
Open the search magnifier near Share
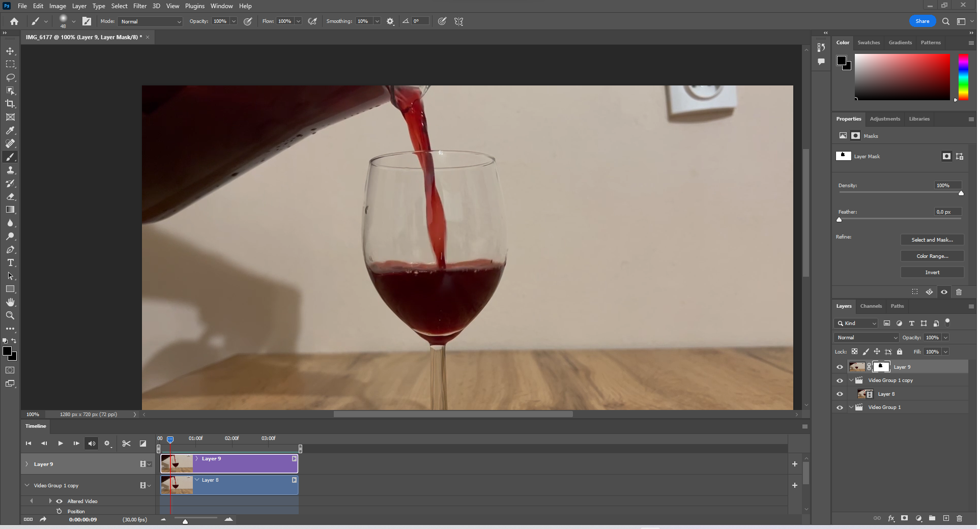coord(946,21)
